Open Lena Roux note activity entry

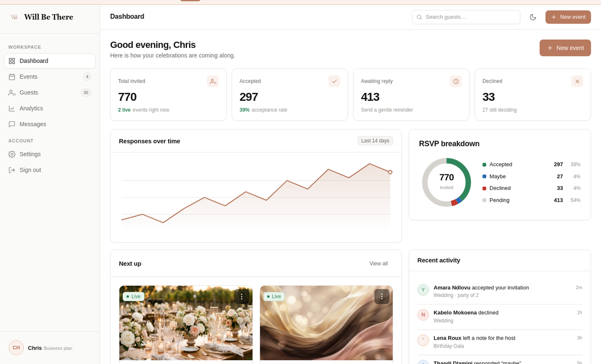500,342
